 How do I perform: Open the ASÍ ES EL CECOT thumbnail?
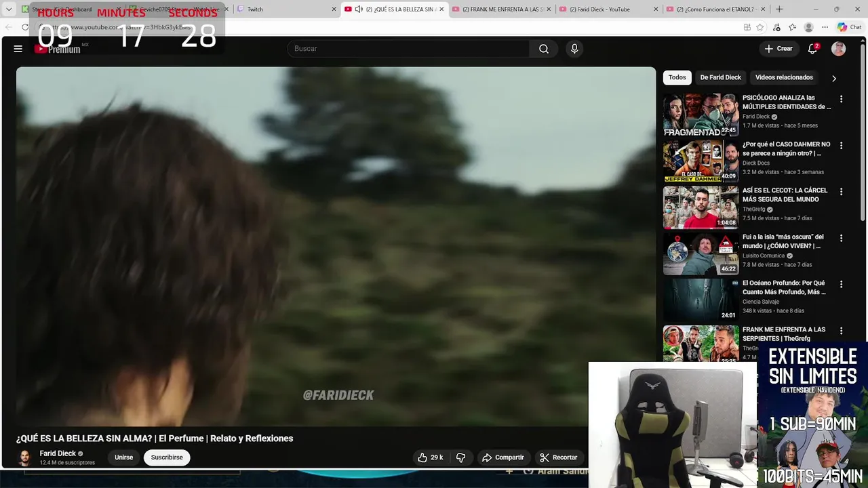point(701,207)
